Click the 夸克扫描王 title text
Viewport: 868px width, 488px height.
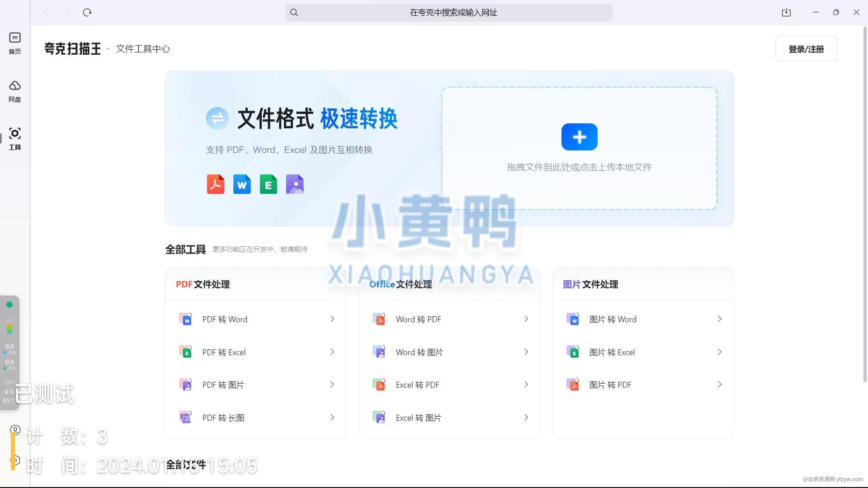[72, 49]
